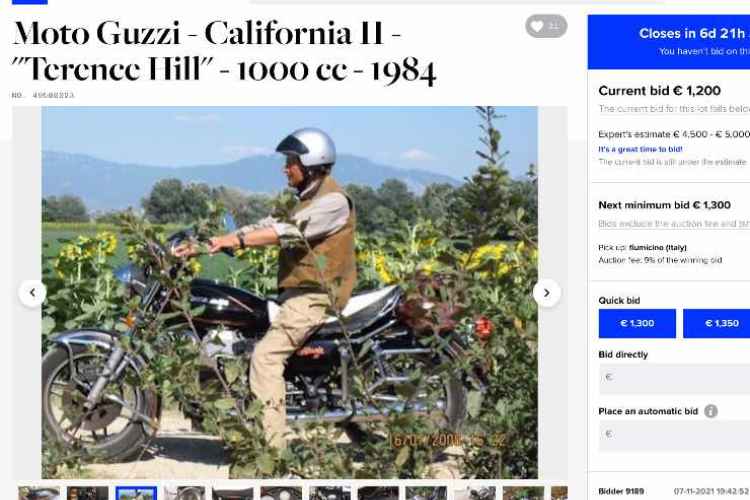Place quick bid of € 1,350
Viewport: 750px width, 500px height.
coord(717,323)
